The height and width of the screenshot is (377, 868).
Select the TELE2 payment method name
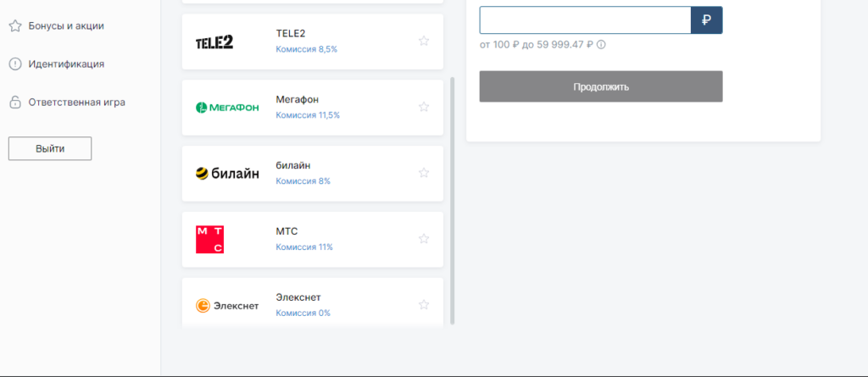coord(291,34)
